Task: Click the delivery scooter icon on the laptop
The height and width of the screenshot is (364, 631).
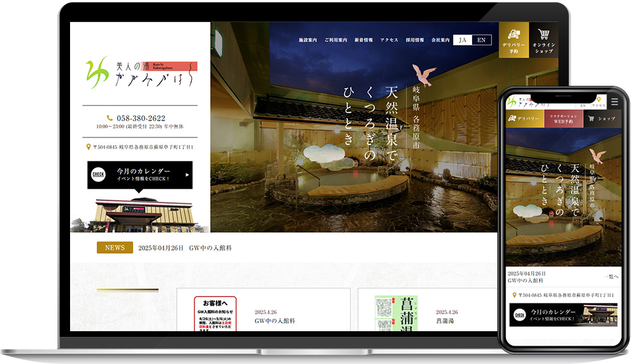Action: pos(514,34)
